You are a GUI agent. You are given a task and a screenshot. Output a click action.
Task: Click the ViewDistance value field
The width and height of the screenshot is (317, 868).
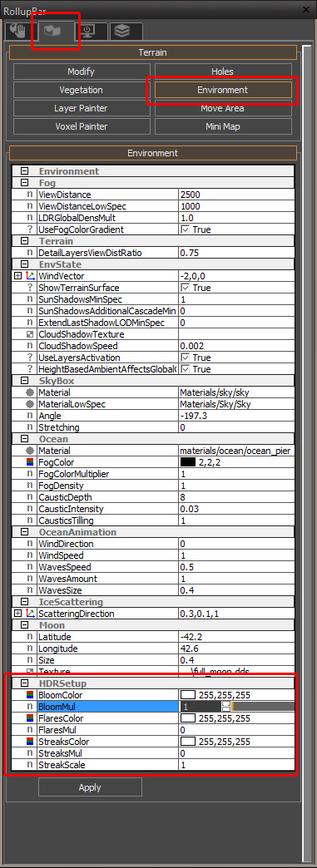(236, 195)
